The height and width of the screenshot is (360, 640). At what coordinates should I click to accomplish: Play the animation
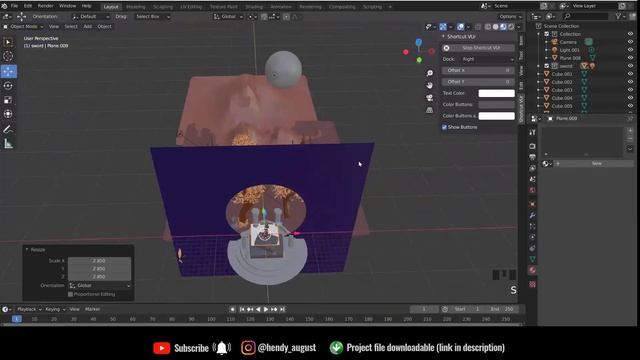pos(266,309)
